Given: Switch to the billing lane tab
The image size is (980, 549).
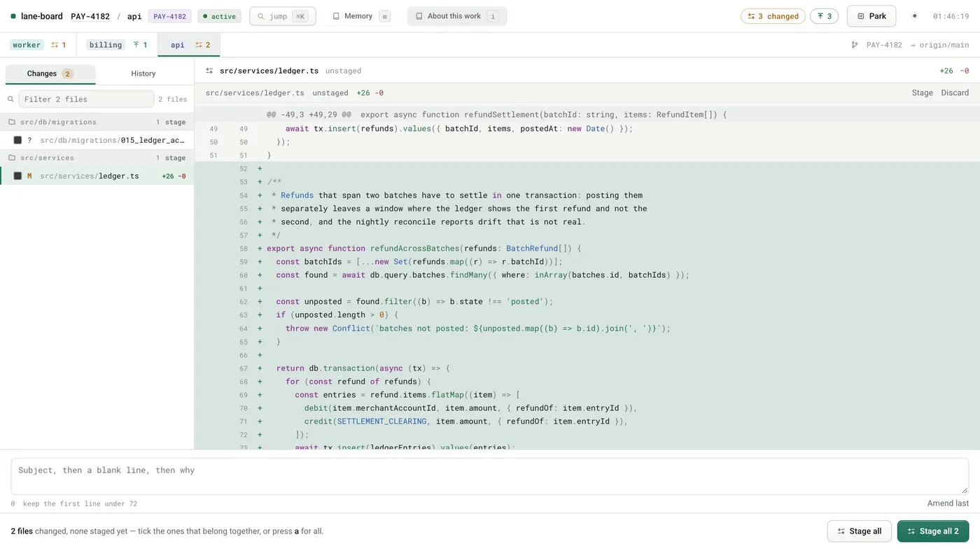Looking at the screenshot, I should pyautogui.click(x=117, y=45).
